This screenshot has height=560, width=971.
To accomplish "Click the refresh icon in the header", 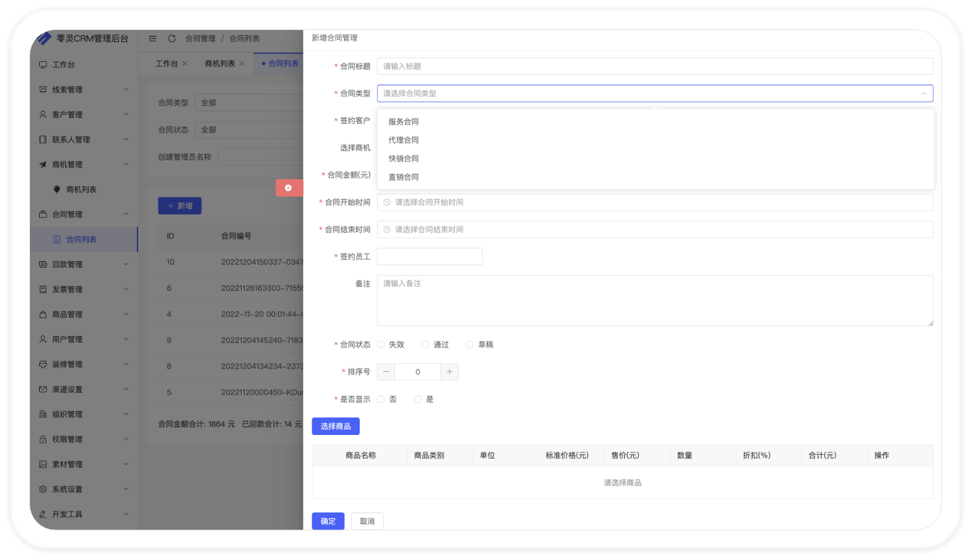I will pyautogui.click(x=172, y=38).
